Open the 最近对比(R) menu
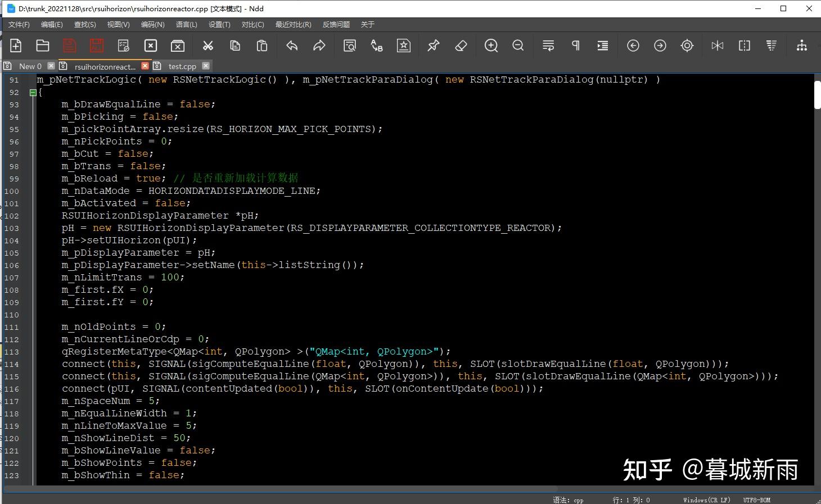The width and height of the screenshot is (821, 504). 293,25
